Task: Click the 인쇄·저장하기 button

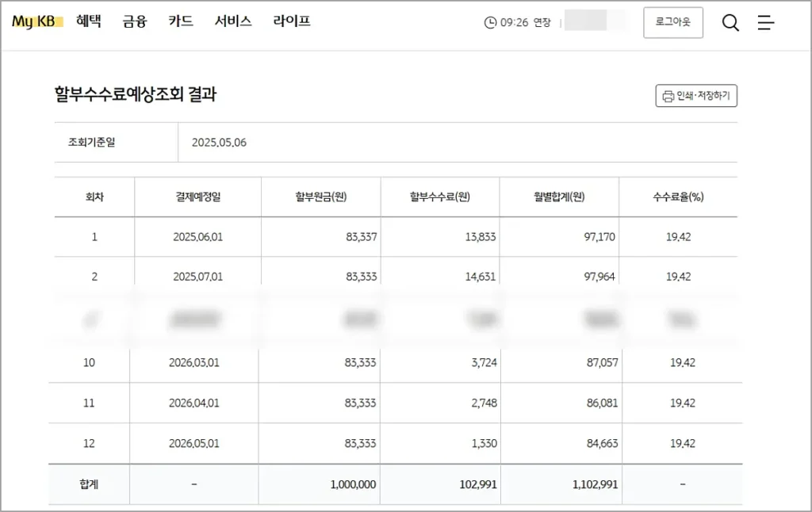Action: pos(696,96)
